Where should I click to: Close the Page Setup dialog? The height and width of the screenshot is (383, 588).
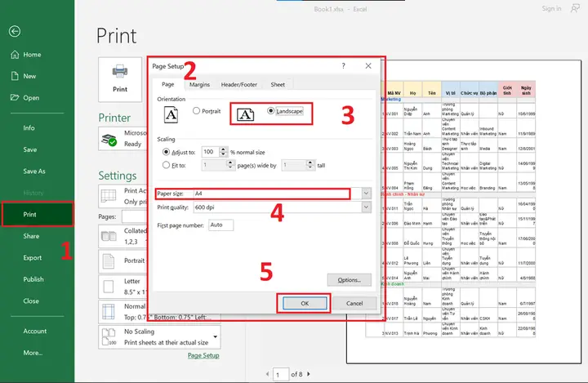(x=368, y=66)
